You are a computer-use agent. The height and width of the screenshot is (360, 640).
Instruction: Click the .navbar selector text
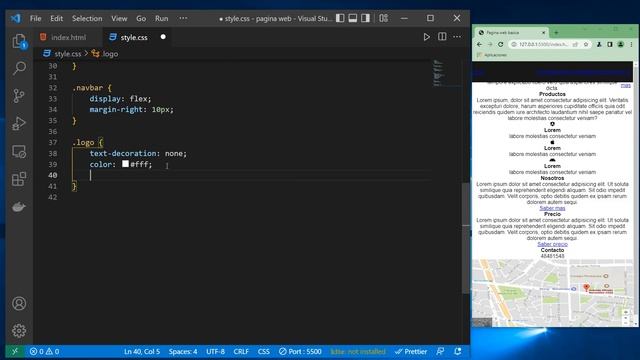tap(88, 88)
